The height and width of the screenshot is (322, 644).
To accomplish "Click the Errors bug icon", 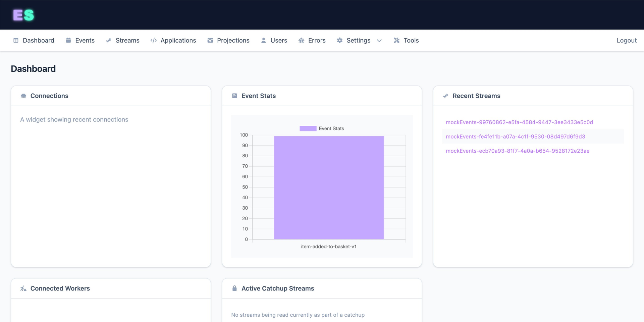I will (301, 40).
